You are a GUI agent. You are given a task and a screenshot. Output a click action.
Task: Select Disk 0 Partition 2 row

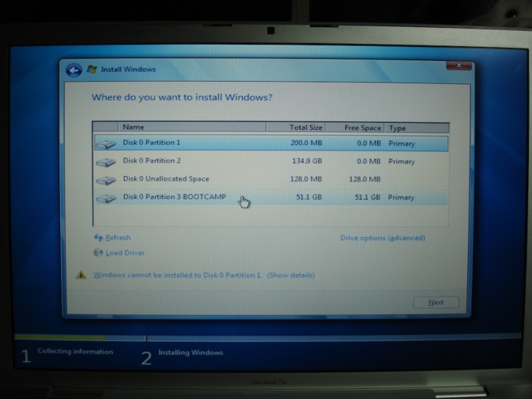point(271,161)
